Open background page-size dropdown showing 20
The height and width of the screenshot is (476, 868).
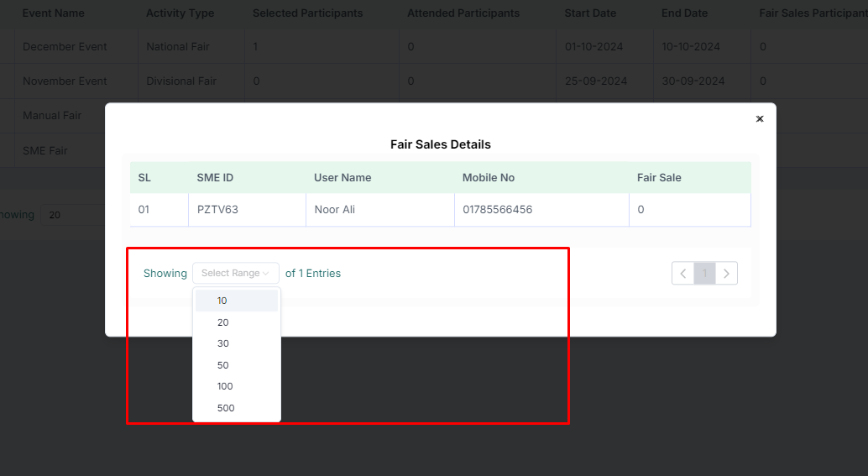[x=72, y=215]
